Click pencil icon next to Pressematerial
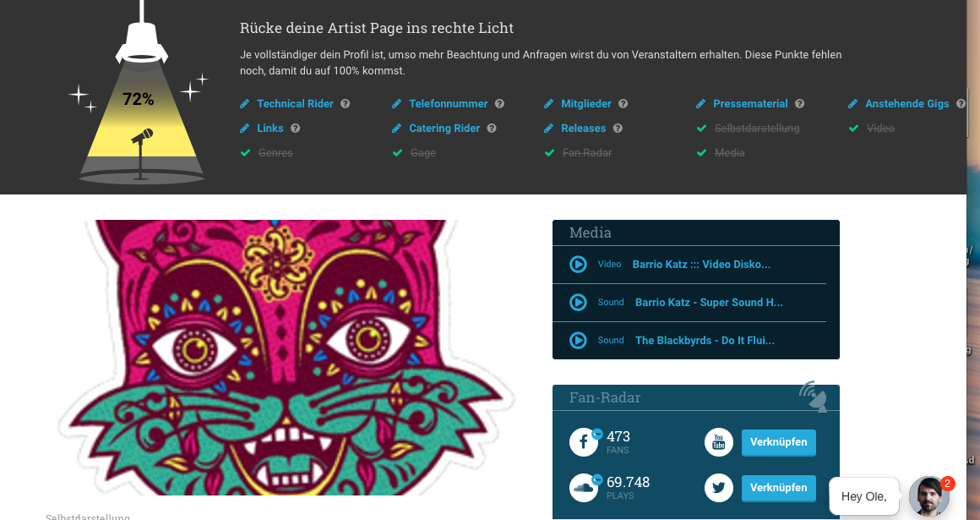Viewport: 980px width, 520px height. click(701, 104)
